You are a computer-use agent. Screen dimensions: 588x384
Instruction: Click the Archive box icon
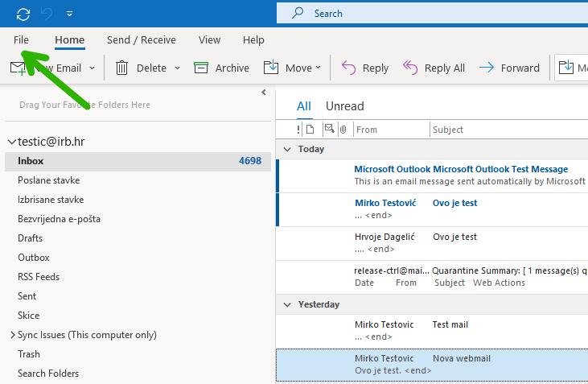pos(201,68)
